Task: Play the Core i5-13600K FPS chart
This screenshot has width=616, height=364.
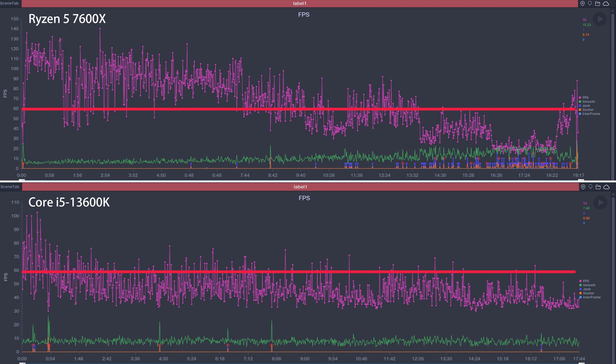Action: pos(600,203)
